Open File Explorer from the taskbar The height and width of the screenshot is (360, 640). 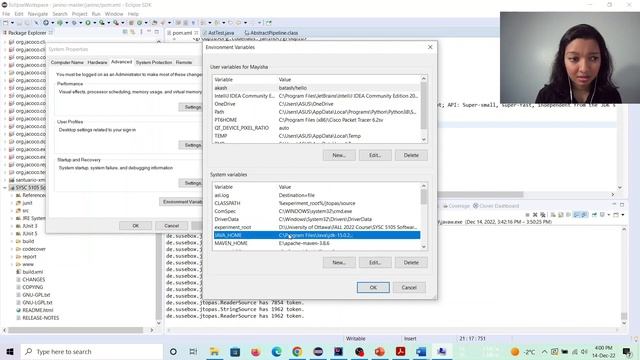coord(214,351)
